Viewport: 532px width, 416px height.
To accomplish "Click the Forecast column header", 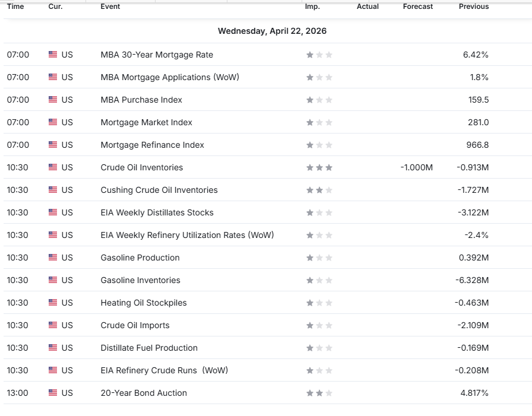I will pos(417,7).
